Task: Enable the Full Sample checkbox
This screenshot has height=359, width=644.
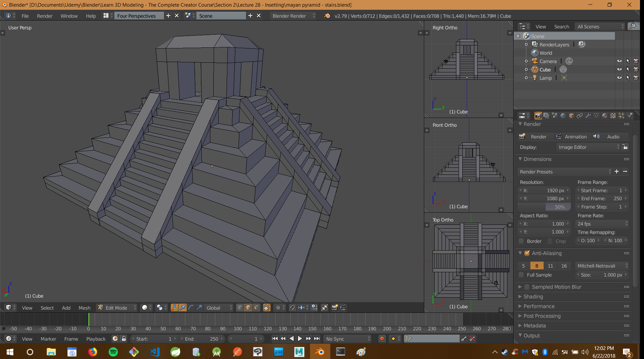Action: point(521,275)
